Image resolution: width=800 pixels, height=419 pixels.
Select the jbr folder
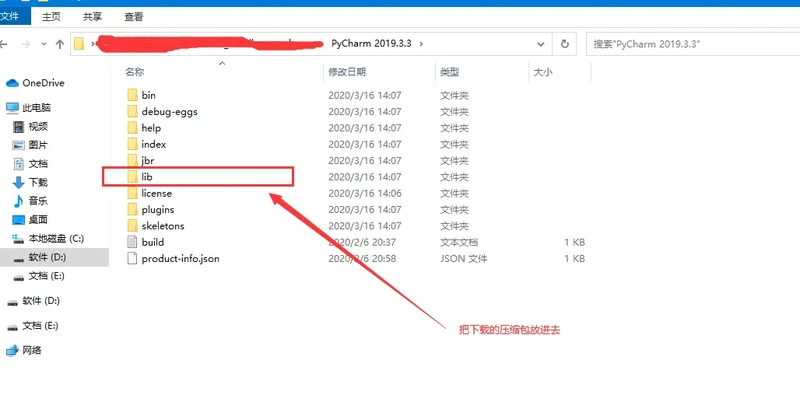(x=148, y=161)
